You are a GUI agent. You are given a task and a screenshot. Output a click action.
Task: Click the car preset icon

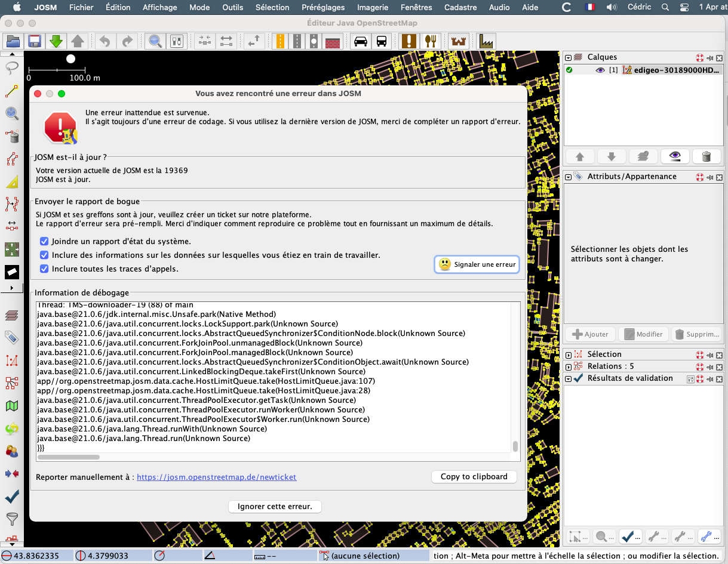(x=361, y=41)
